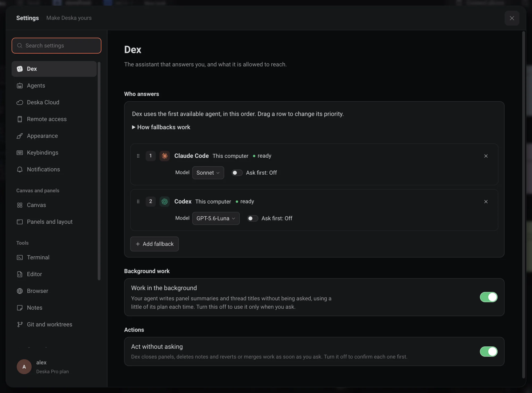Open Git and worktrees settings
This screenshot has width=532, height=393.
click(x=54, y=325)
